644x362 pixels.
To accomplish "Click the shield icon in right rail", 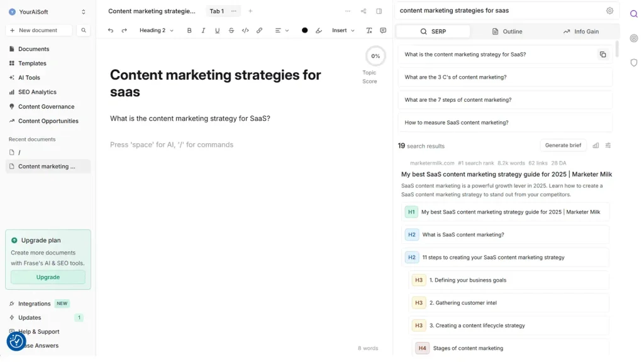I will [x=633, y=62].
